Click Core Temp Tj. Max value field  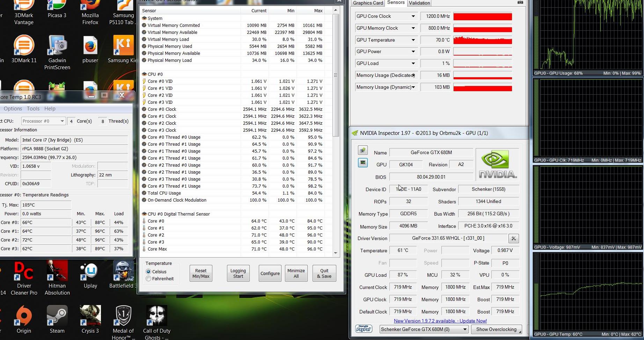pyautogui.click(x=46, y=205)
